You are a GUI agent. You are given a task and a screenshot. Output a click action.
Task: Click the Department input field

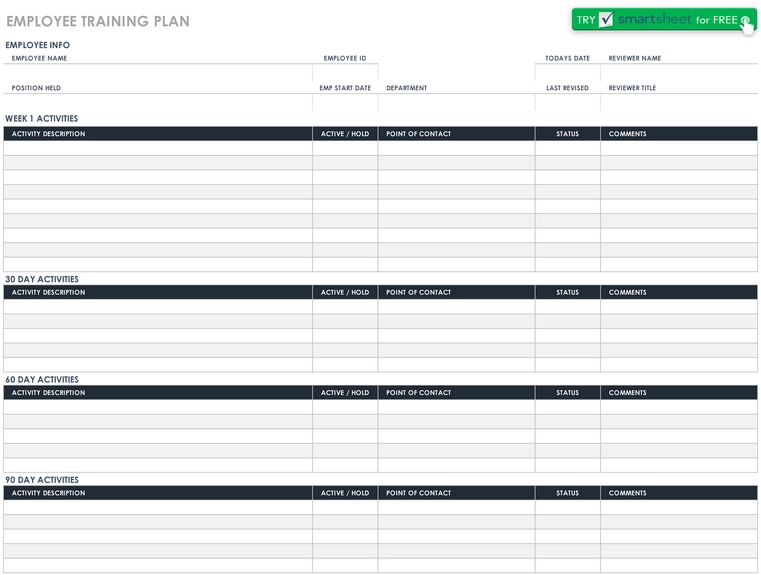(x=456, y=102)
